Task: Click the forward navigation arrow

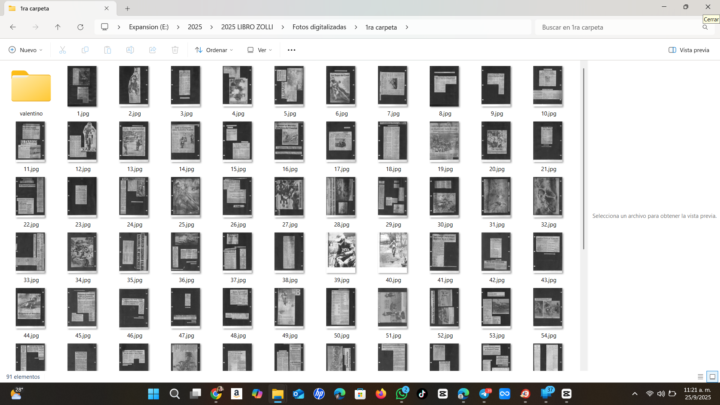Action: click(35, 27)
